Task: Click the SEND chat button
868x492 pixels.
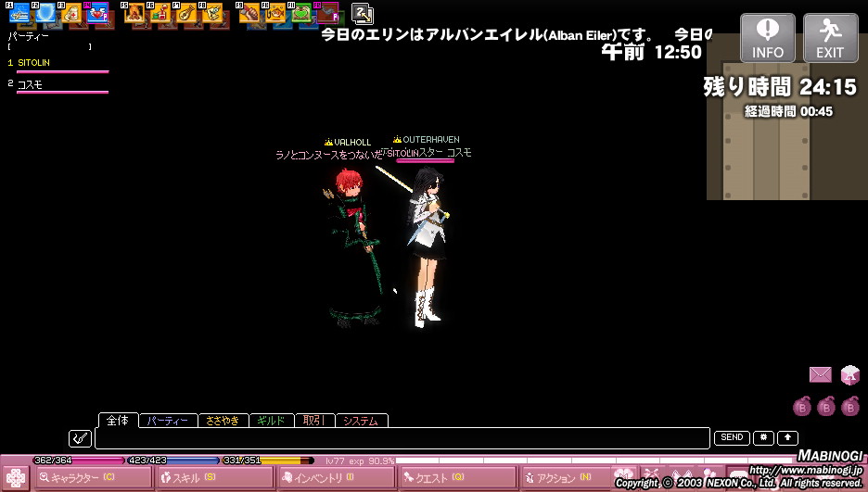Action: point(732,437)
